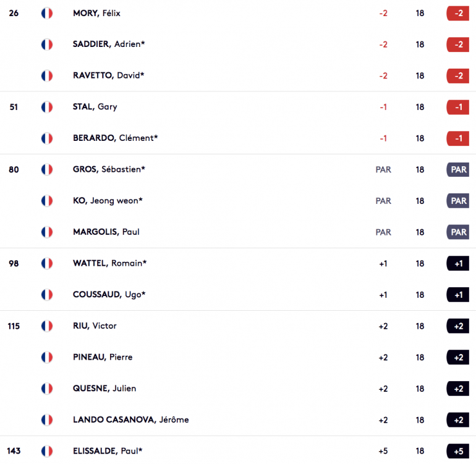Viewport: 476px width, 464px height.
Task: Open PINEAU, Pierre's player page
Action: (x=103, y=357)
